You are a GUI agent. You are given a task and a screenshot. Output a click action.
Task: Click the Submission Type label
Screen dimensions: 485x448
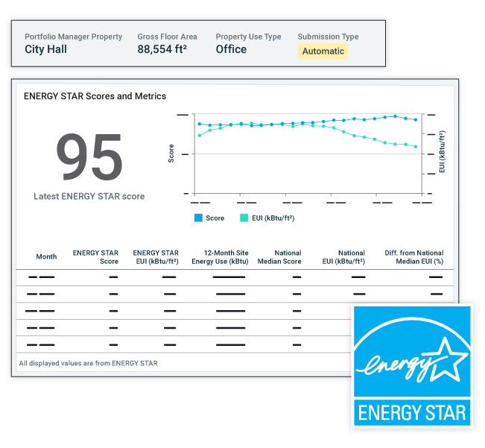(x=328, y=37)
